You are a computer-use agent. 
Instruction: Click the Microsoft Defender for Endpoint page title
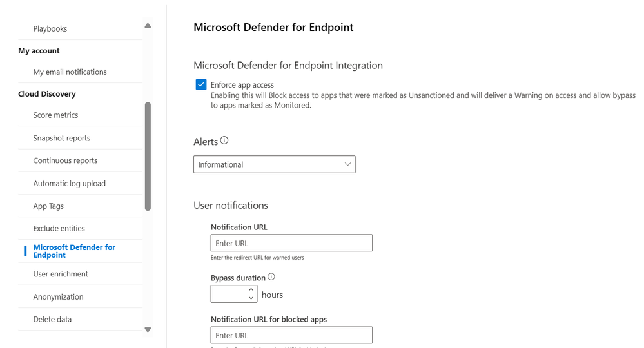click(x=273, y=27)
